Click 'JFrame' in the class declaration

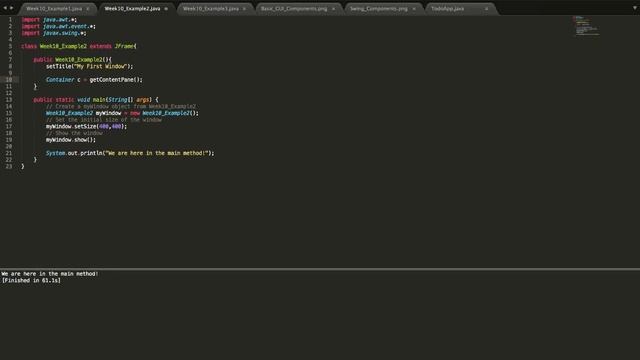pyautogui.click(x=124, y=46)
